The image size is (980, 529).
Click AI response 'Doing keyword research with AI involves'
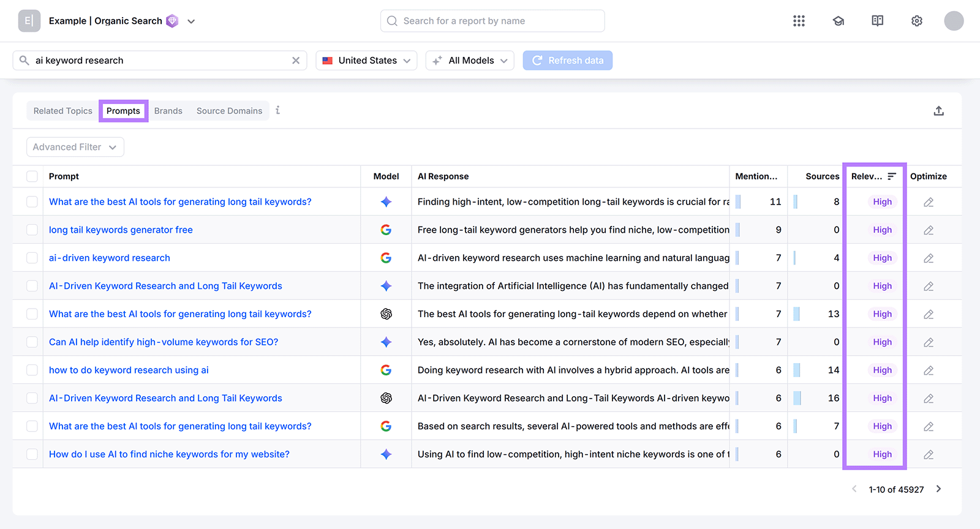[573, 370]
